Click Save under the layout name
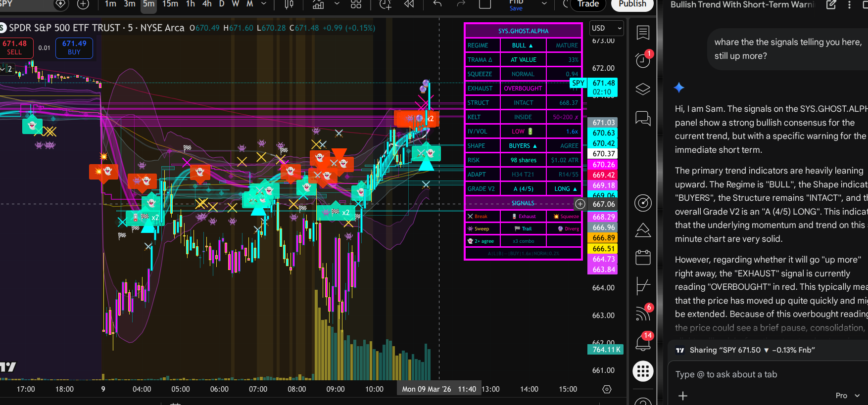Screen dimensions: 868x405 tap(516, 8)
